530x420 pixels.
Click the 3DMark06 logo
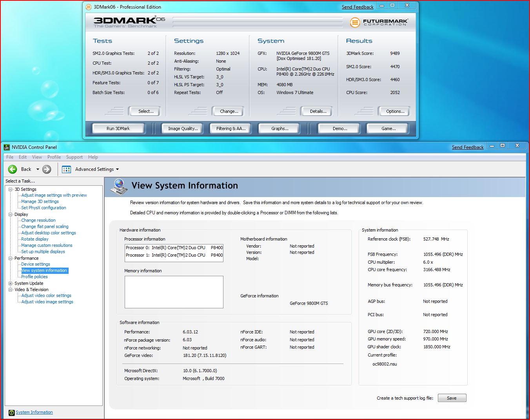129,22
